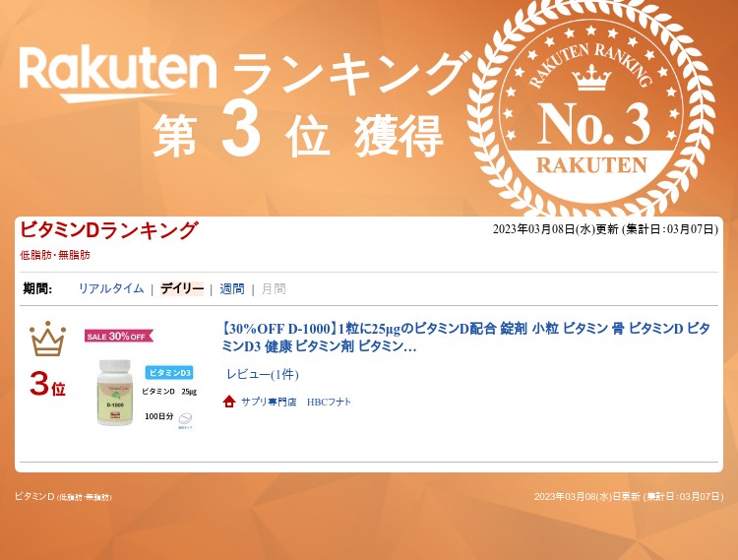Open the サプリ専門店 HBCフナト shop link
Viewport: 738px width, 560px height.
[x=296, y=402]
